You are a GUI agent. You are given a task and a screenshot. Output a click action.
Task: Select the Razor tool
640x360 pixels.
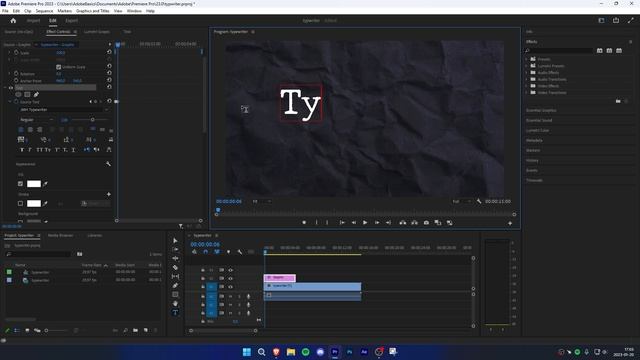point(175,267)
